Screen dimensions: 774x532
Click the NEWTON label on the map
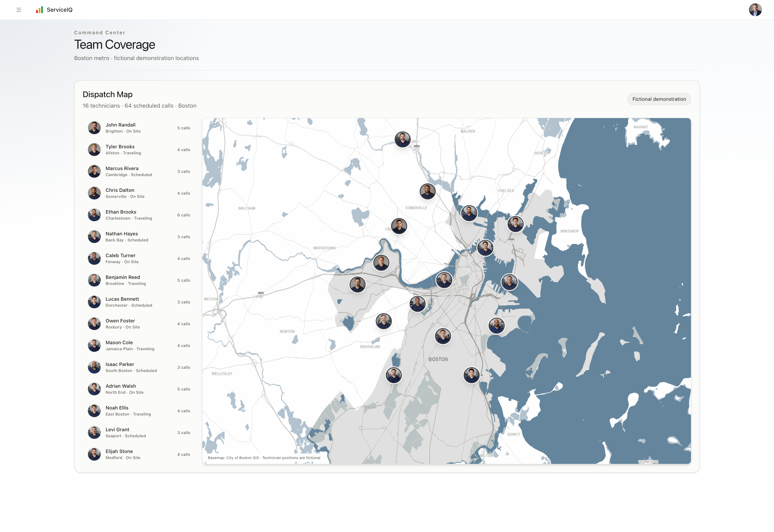[287, 332]
